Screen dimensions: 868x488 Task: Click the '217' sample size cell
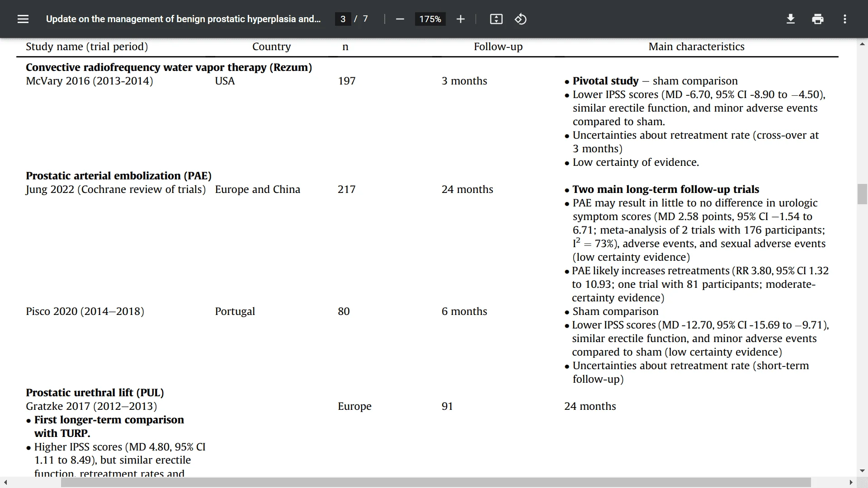(347, 189)
